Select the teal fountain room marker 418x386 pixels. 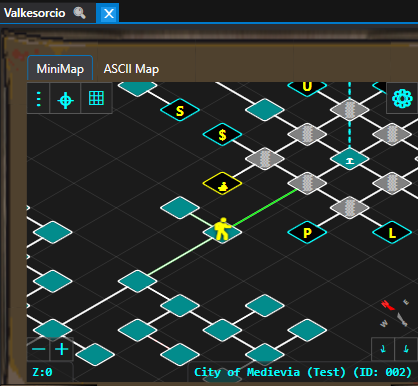(x=349, y=159)
